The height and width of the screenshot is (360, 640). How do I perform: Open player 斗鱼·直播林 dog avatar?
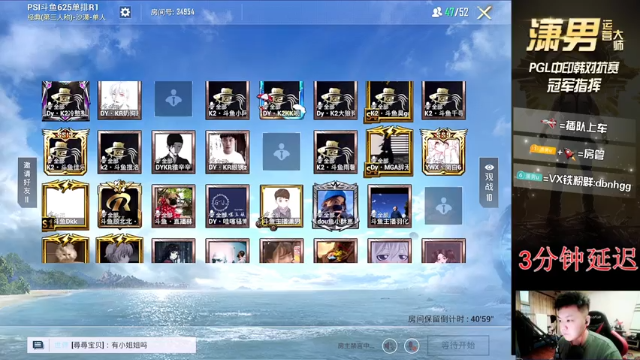tap(173, 206)
